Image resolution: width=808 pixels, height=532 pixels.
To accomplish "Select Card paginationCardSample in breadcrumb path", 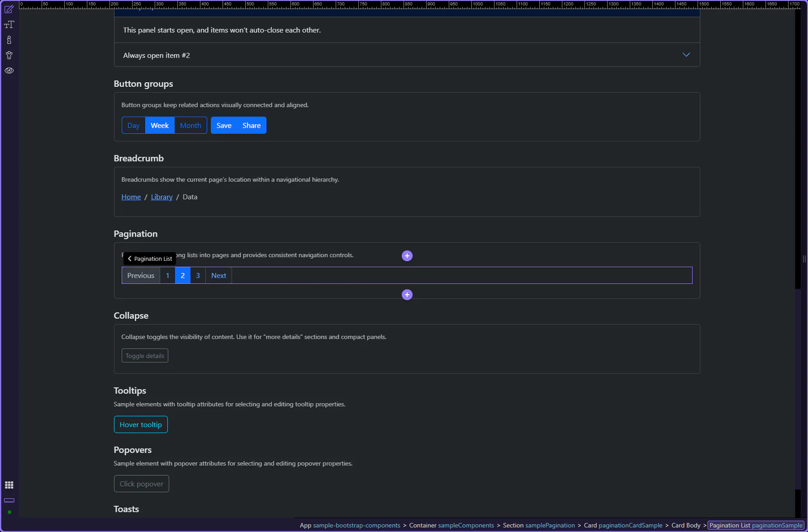I will [x=623, y=525].
